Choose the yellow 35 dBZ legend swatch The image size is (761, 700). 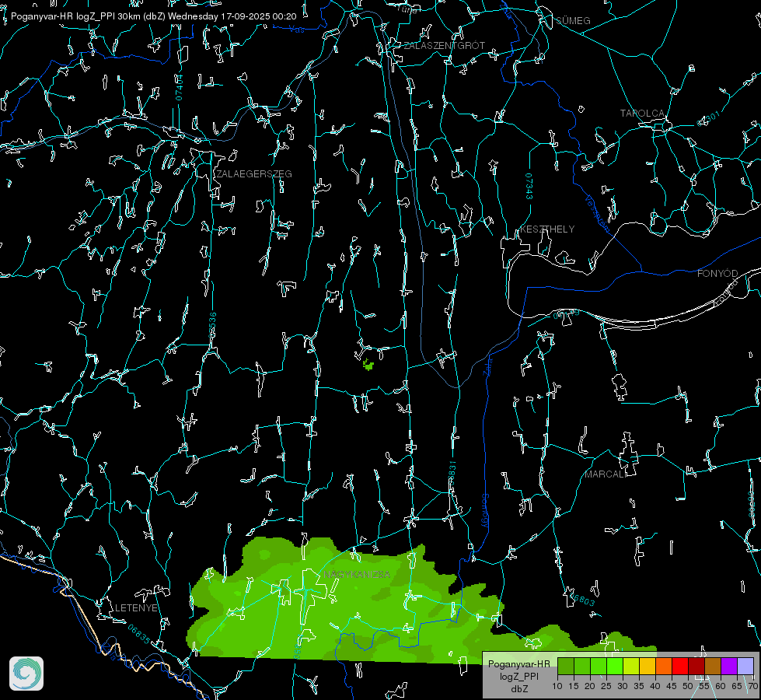pyautogui.click(x=648, y=666)
